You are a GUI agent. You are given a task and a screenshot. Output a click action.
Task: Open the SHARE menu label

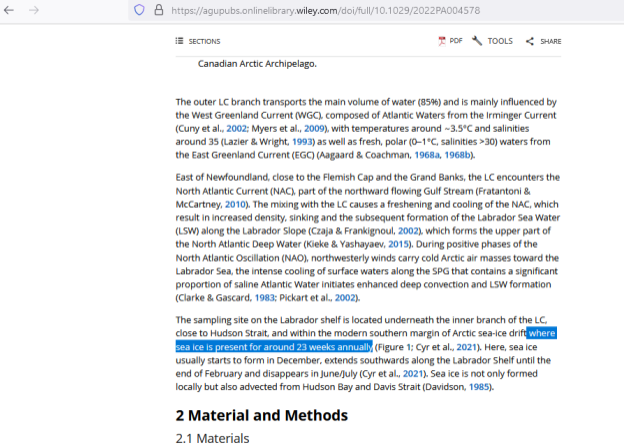click(551, 41)
